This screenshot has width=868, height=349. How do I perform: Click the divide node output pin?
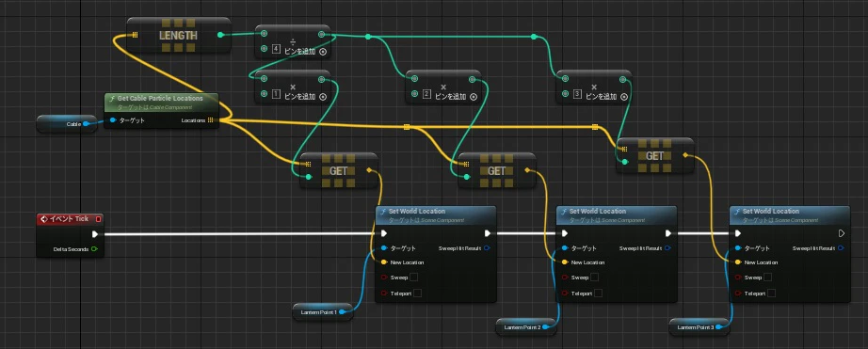point(322,34)
